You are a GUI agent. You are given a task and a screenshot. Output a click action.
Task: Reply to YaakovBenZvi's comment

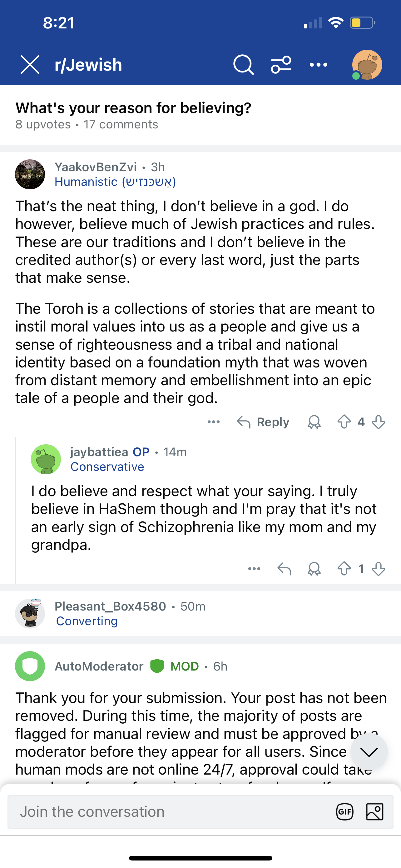263,422
